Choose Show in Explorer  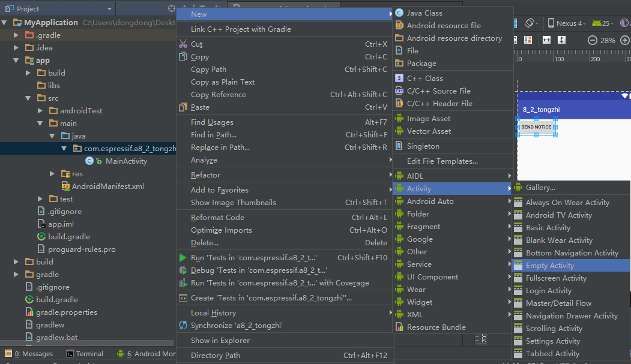[x=285, y=341]
